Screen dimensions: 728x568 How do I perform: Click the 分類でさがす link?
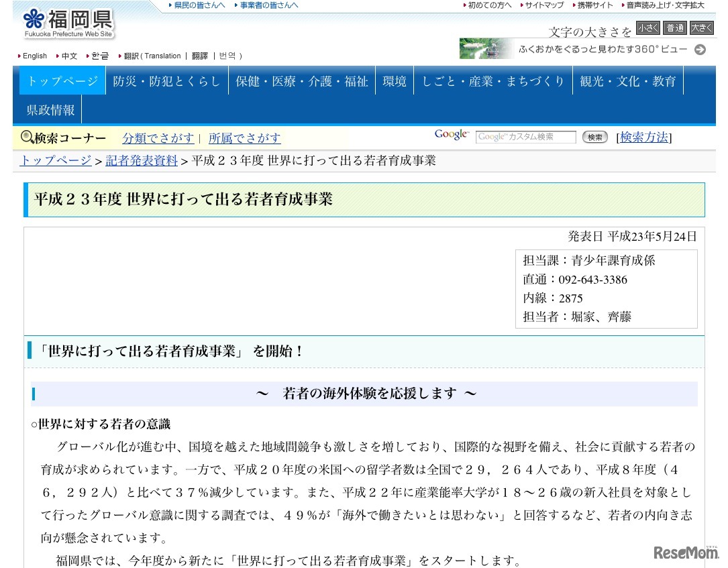[x=158, y=138]
